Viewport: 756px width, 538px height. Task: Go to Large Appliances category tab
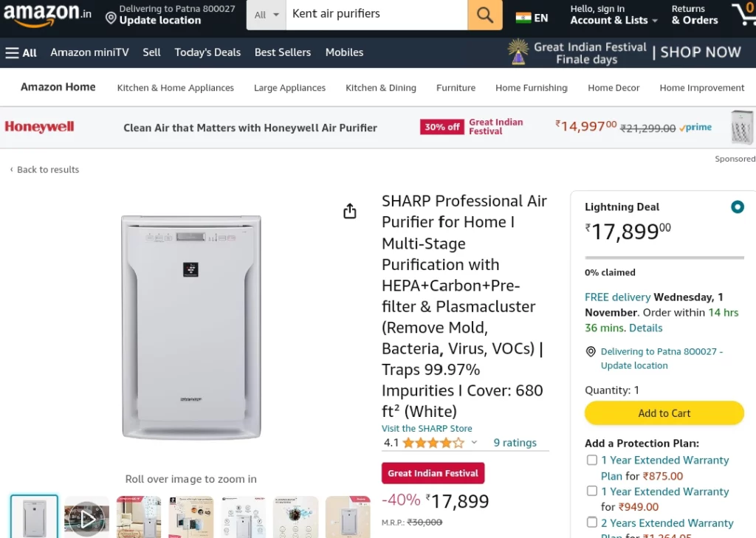pyautogui.click(x=289, y=88)
